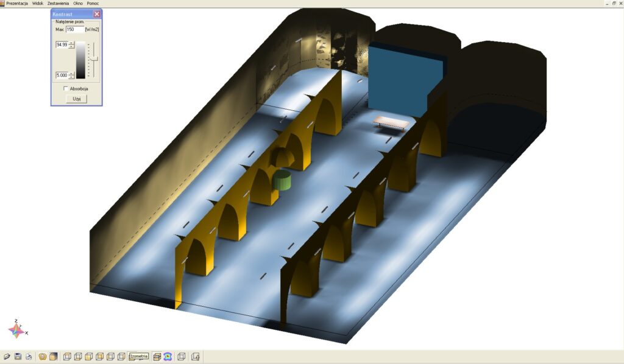Image resolution: width=624 pixels, height=364 pixels.
Task: Click the last cube icon with arrow
Action: tap(196, 357)
